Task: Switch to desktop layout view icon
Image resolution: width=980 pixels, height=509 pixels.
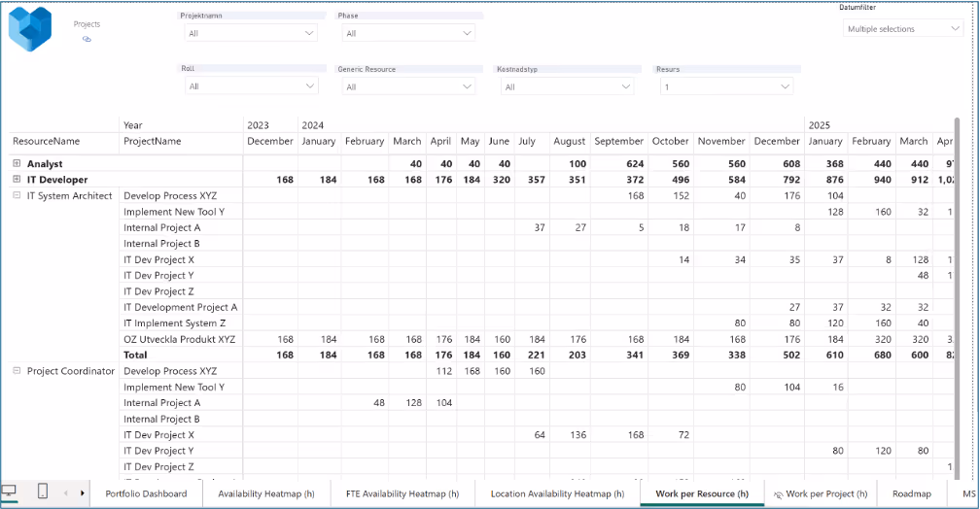Action: (9, 491)
